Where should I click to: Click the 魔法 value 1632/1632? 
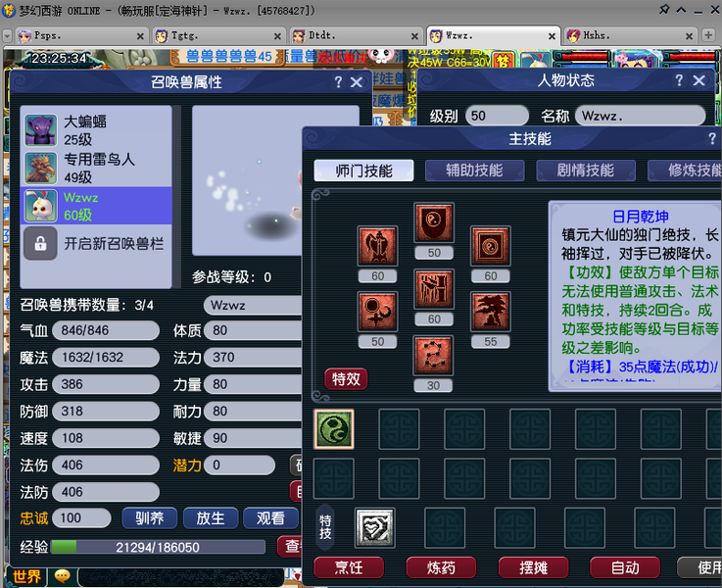click(x=106, y=358)
